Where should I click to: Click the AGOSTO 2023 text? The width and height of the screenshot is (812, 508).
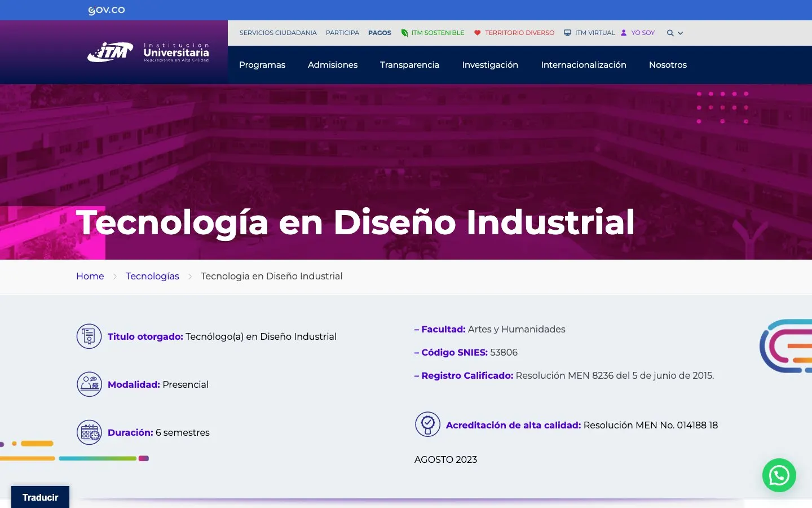click(445, 459)
